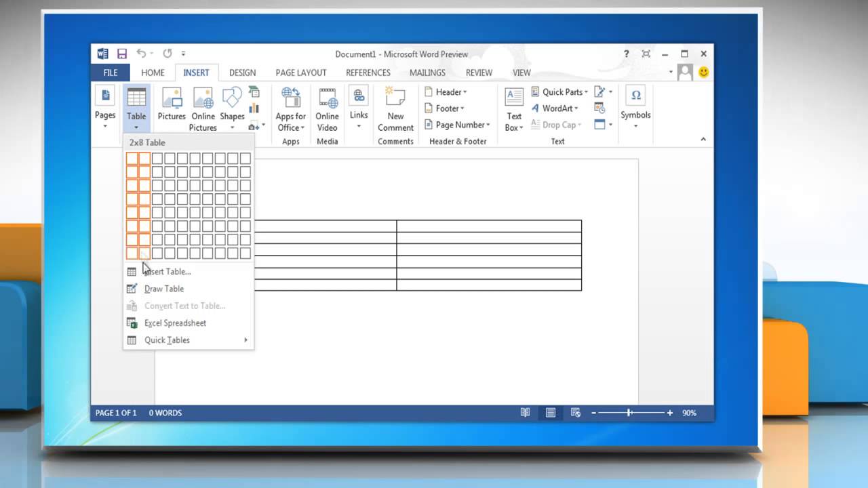Click Full Screen Mode icon in title bar
868x488 pixels.
pyautogui.click(x=646, y=54)
